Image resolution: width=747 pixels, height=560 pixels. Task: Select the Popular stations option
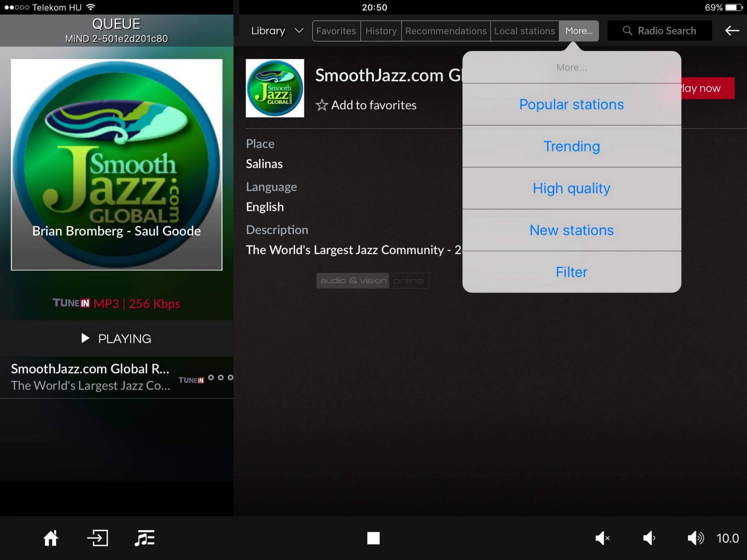click(571, 105)
